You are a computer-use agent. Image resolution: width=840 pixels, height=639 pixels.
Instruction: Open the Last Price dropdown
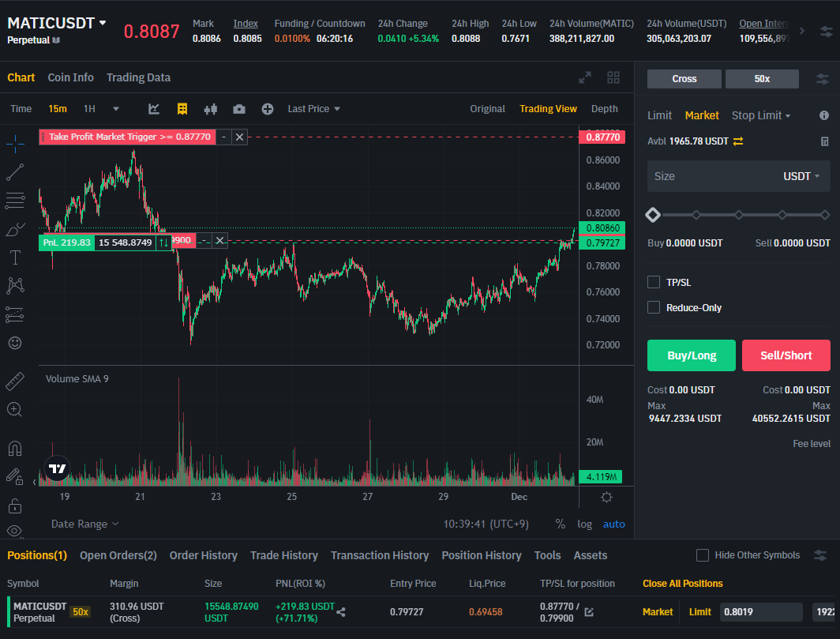[314, 109]
